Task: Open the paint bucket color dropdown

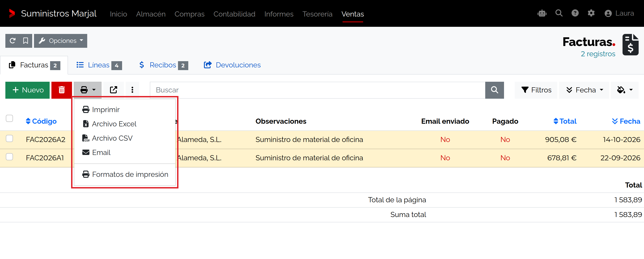Action: [625, 90]
